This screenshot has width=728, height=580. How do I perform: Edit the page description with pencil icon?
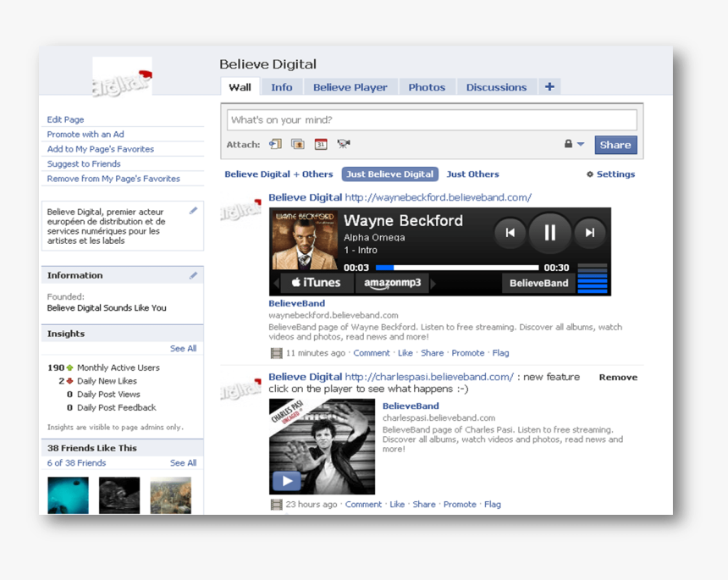(x=193, y=211)
